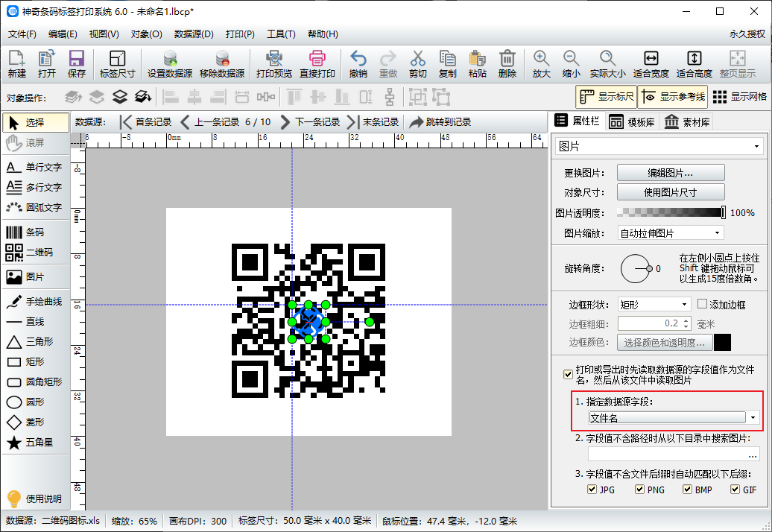Click the 新建 (New) toolbar icon
Screen dimensions: 772x532
[x=16, y=64]
